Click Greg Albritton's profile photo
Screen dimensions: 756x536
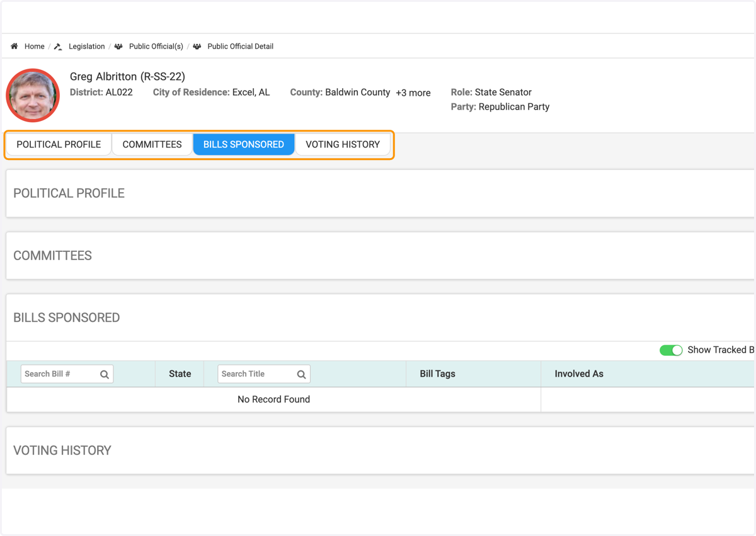[33, 95]
